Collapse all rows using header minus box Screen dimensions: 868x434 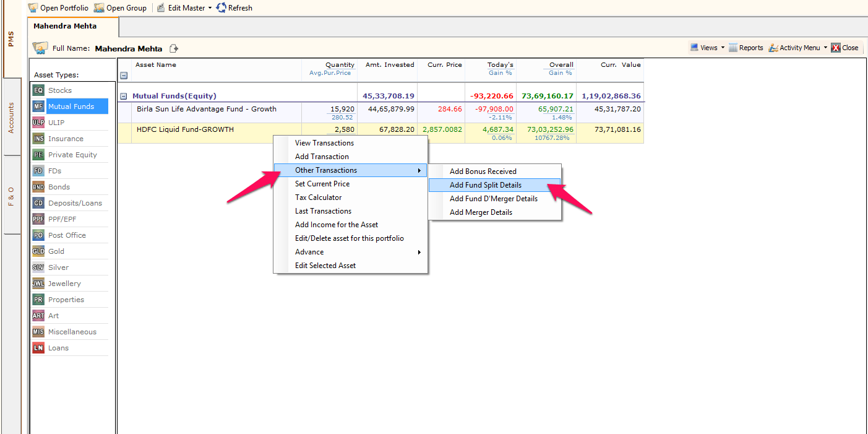pyautogui.click(x=123, y=76)
